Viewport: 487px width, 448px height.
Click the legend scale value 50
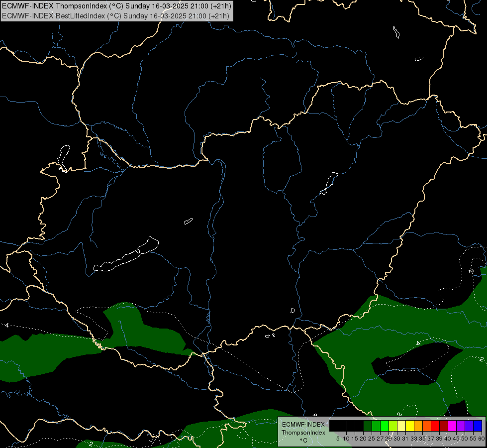(x=465, y=439)
